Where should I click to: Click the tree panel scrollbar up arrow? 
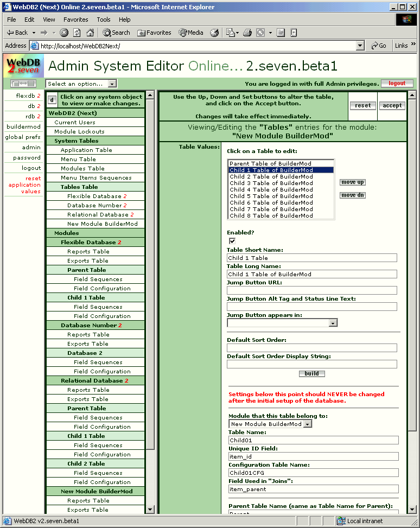[150, 95]
